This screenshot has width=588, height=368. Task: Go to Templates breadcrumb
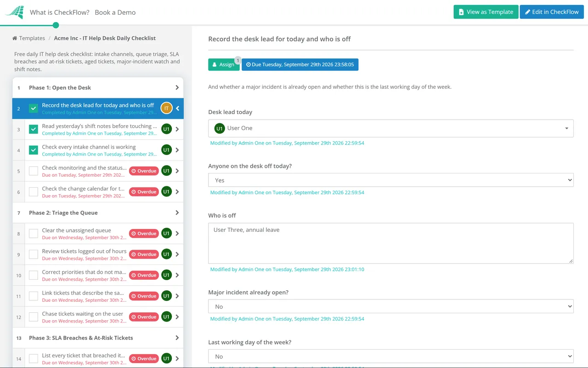coord(32,38)
